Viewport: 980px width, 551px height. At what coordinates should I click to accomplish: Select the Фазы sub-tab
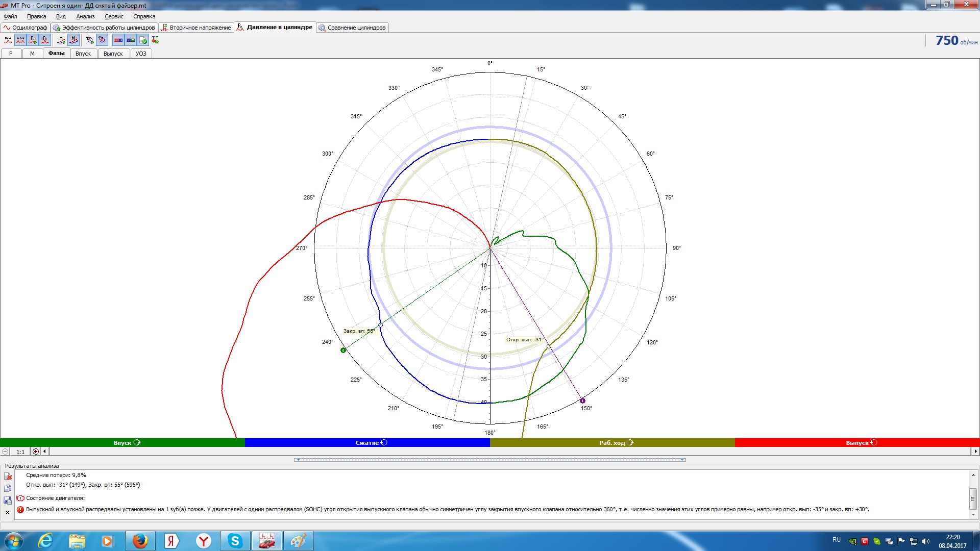56,53
